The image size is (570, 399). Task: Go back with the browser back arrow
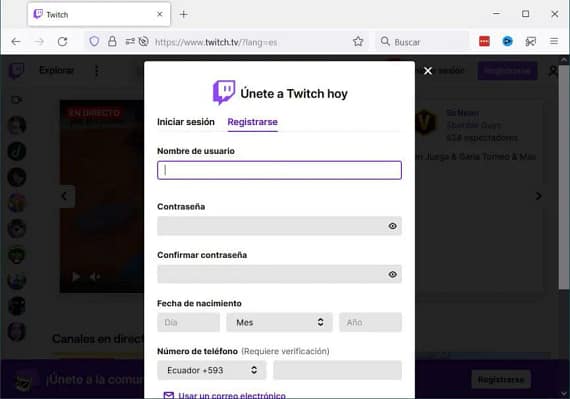(16, 42)
